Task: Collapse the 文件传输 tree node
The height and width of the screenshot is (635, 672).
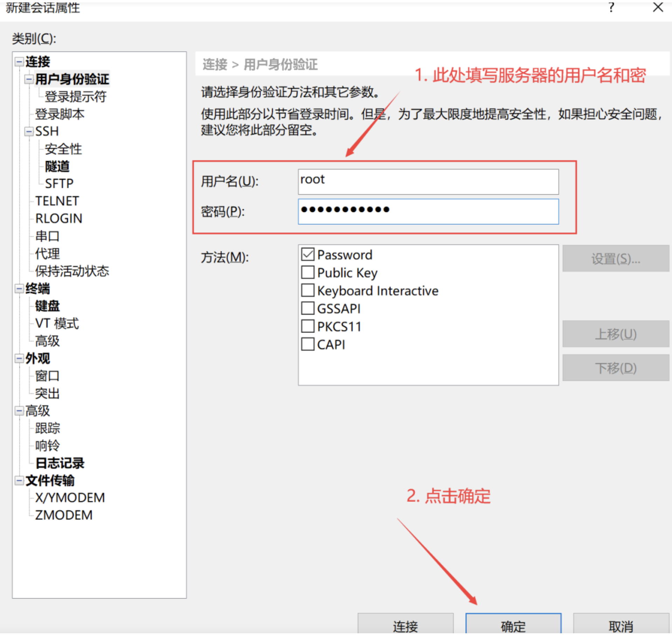Action: (x=19, y=481)
